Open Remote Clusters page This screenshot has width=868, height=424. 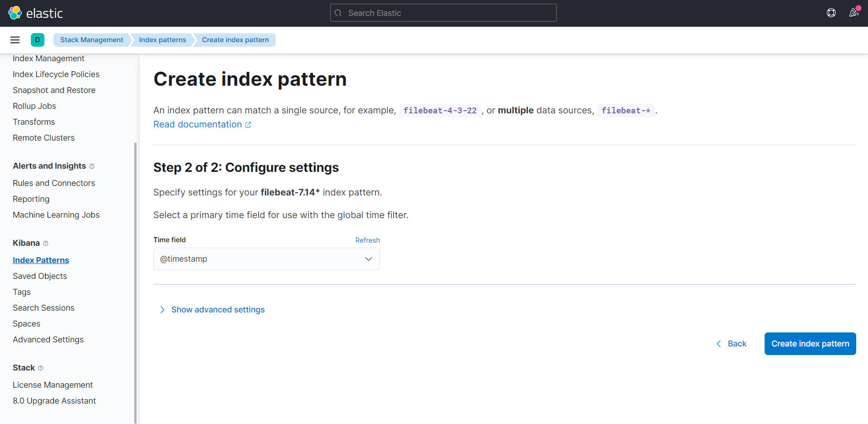(44, 138)
